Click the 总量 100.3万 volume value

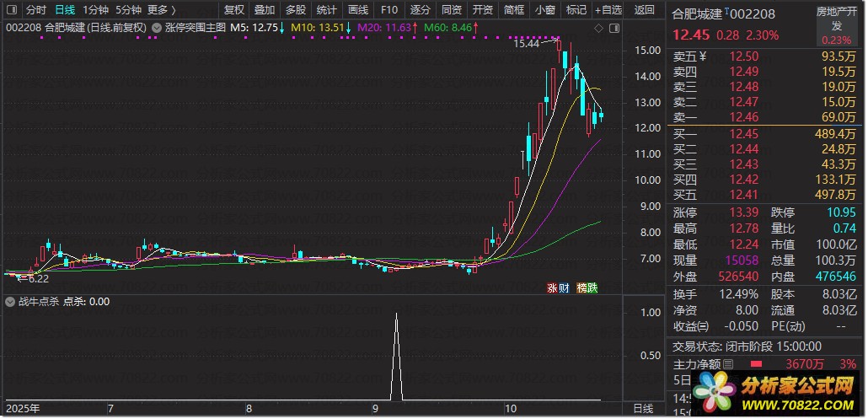pos(836,260)
